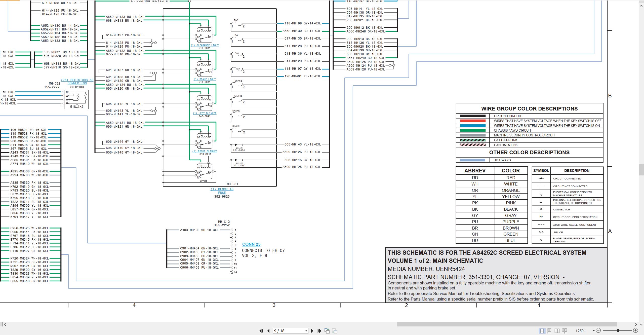Go to the previous page

(x=268, y=331)
